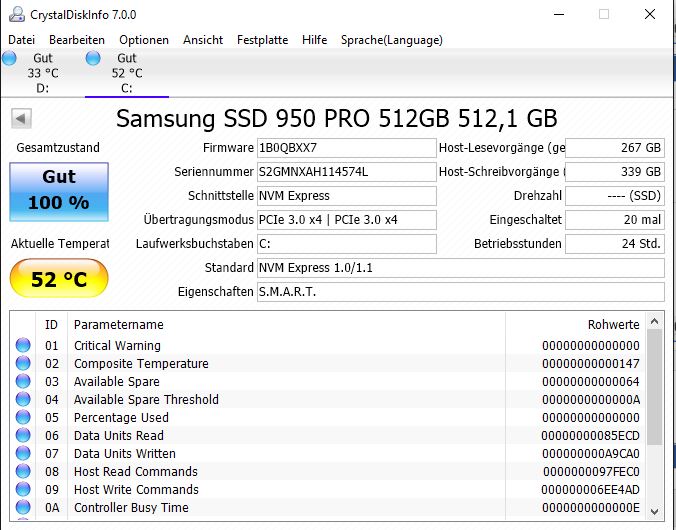Click the yellow 52 °C temperature button
Screen dimensions: 676x530
click(59, 279)
